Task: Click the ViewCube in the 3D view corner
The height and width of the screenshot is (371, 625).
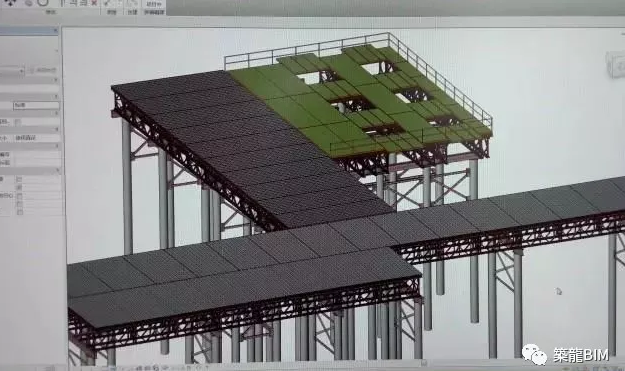Action: 616,64
